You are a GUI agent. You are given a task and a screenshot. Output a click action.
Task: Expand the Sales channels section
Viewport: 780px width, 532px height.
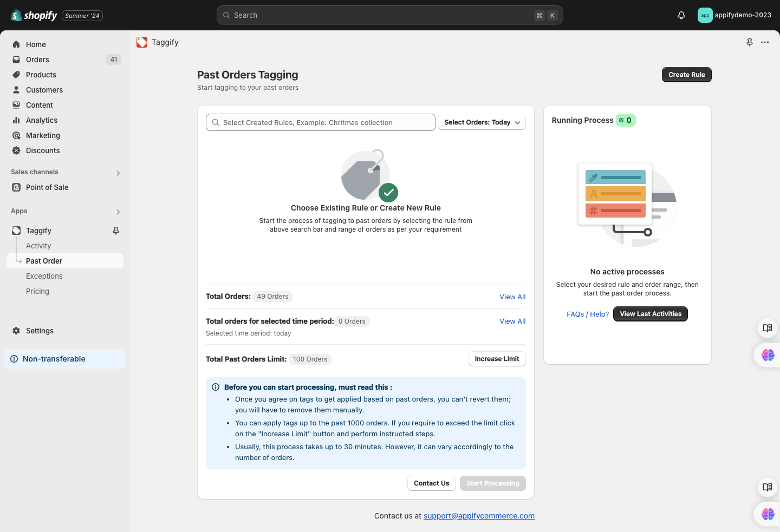tap(118, 173)
